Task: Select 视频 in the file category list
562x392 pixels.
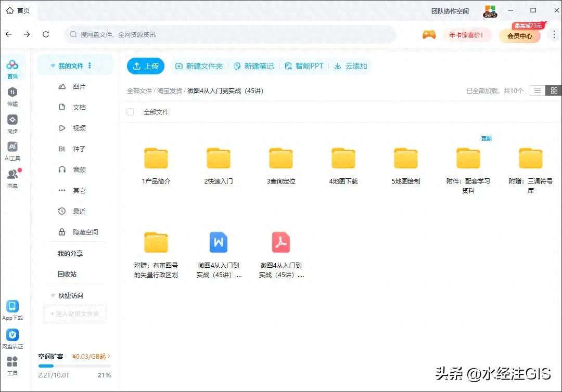Action: 79,128
